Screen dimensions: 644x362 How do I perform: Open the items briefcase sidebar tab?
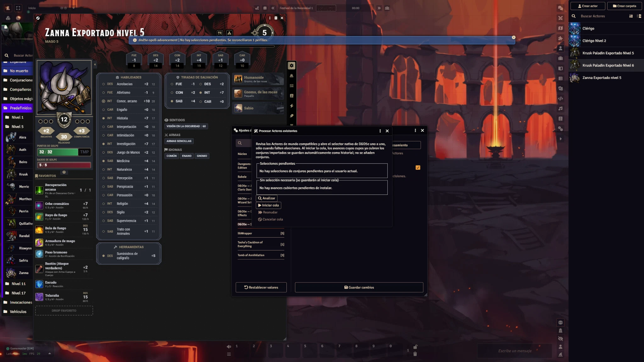tap(560, 58)
